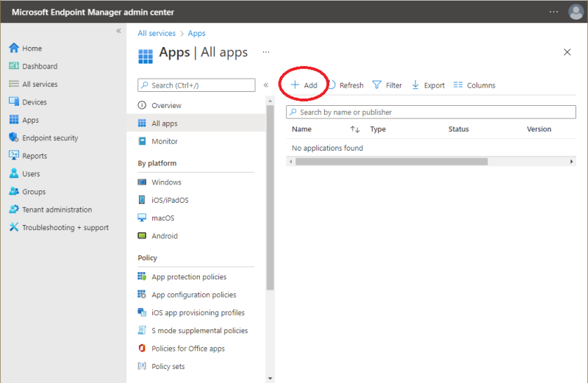Open the Filter option

387,85
